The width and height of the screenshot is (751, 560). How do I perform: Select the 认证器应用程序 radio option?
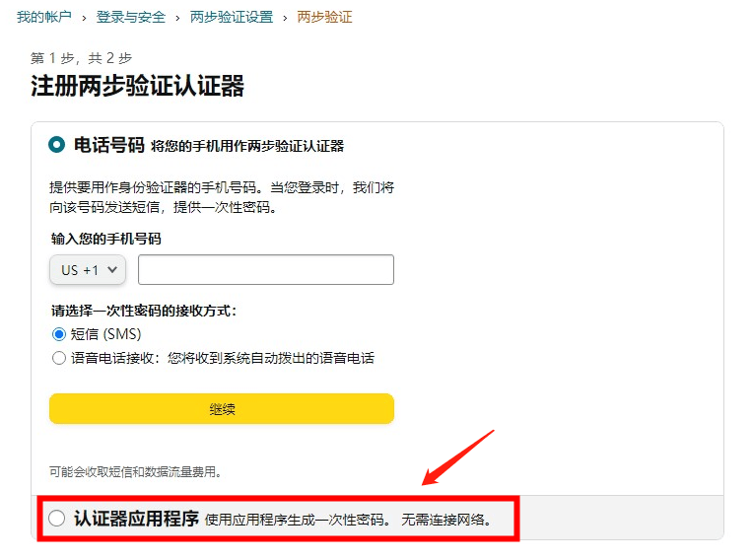click(56, 519)
